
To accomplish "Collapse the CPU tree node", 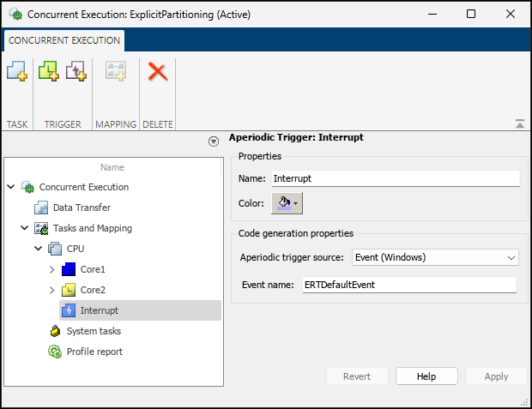I will tap(39, 249).
